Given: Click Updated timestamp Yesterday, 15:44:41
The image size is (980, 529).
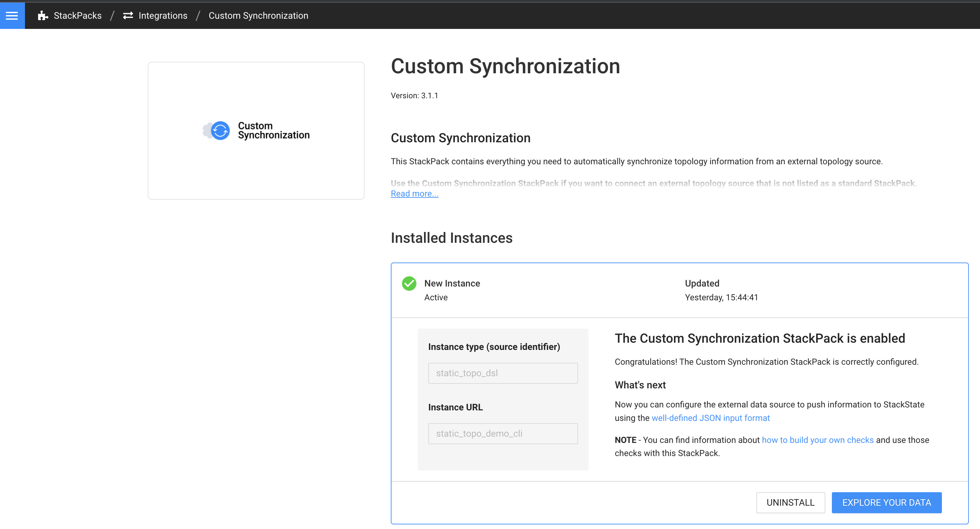Looking at the screenshot, I should [x=721, y=298].
